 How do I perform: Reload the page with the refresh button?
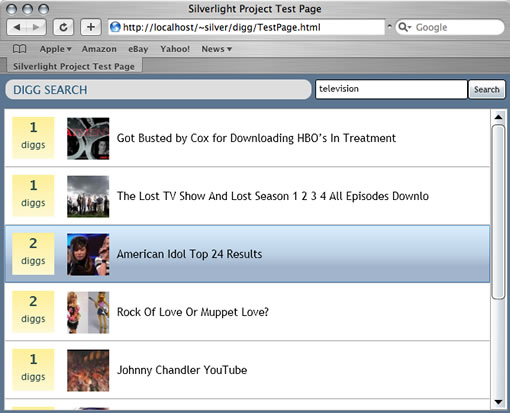63,27
